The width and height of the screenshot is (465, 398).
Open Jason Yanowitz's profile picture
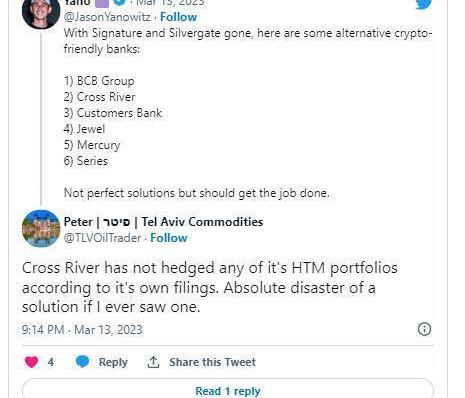tap(41, 13)
